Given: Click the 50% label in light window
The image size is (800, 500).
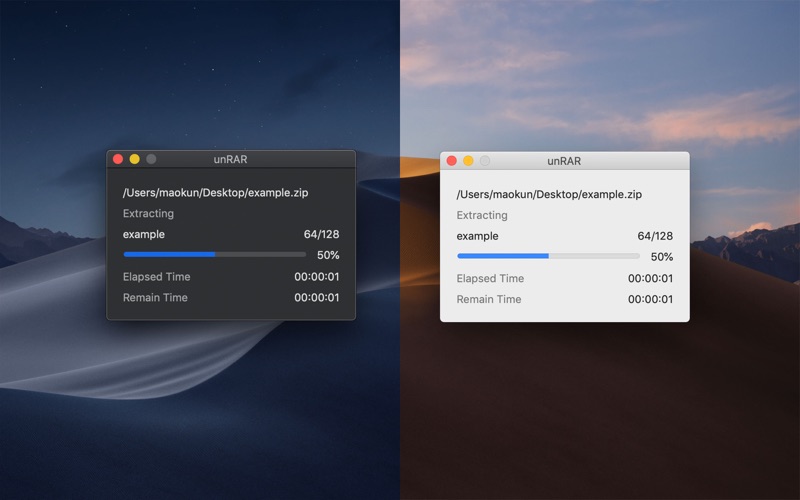Looking at the screenshot, I should pyautogui.click(x=662, y=257).
